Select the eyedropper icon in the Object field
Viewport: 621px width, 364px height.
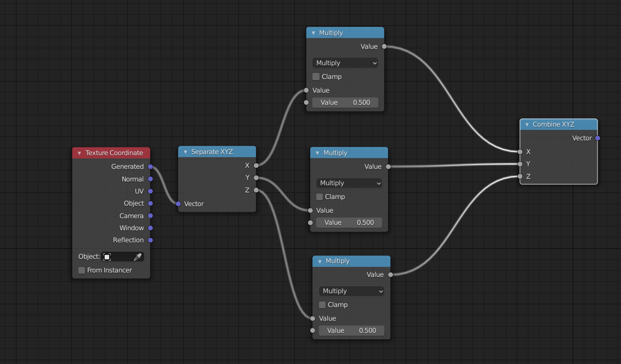pyautogui.click(x=138, y=256)
